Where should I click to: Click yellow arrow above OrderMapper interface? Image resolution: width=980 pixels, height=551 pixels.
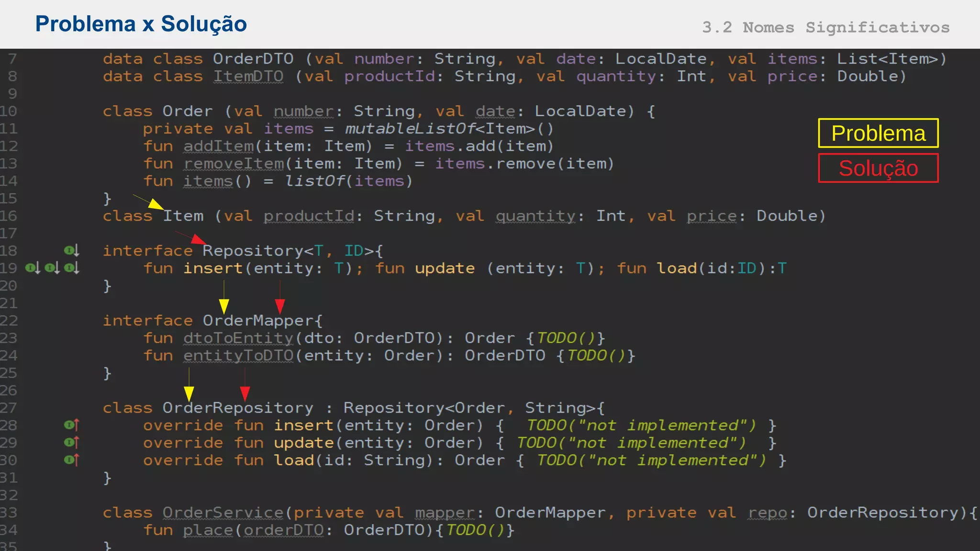pos(224,305)
